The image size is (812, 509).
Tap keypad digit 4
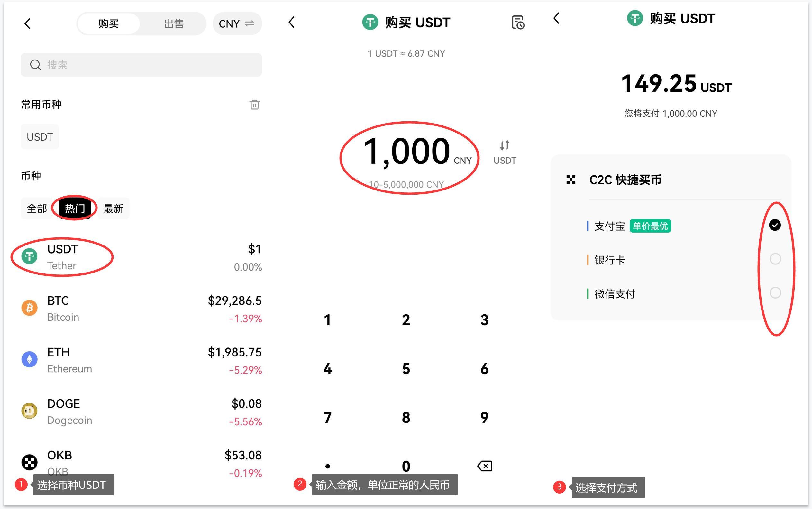click(x=327, y=369)
